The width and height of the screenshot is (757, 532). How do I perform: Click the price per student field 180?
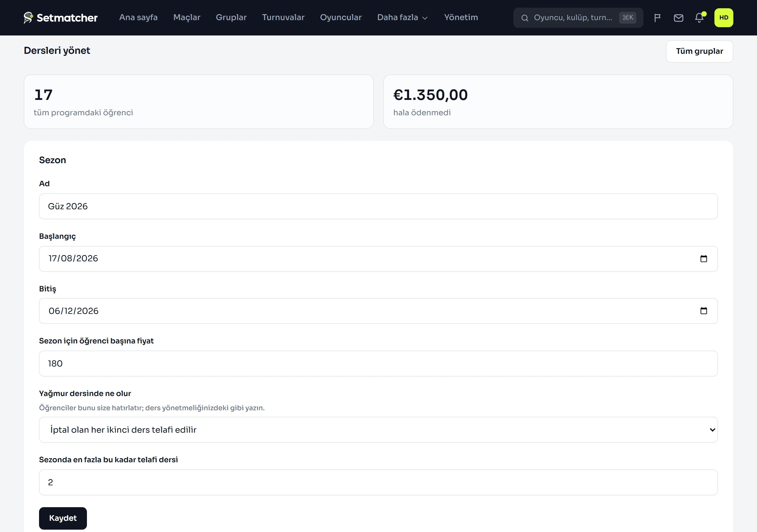pos(378,364)
